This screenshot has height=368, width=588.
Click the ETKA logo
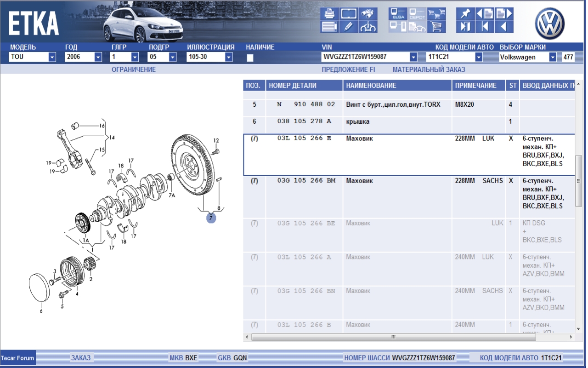click(34, 23)
